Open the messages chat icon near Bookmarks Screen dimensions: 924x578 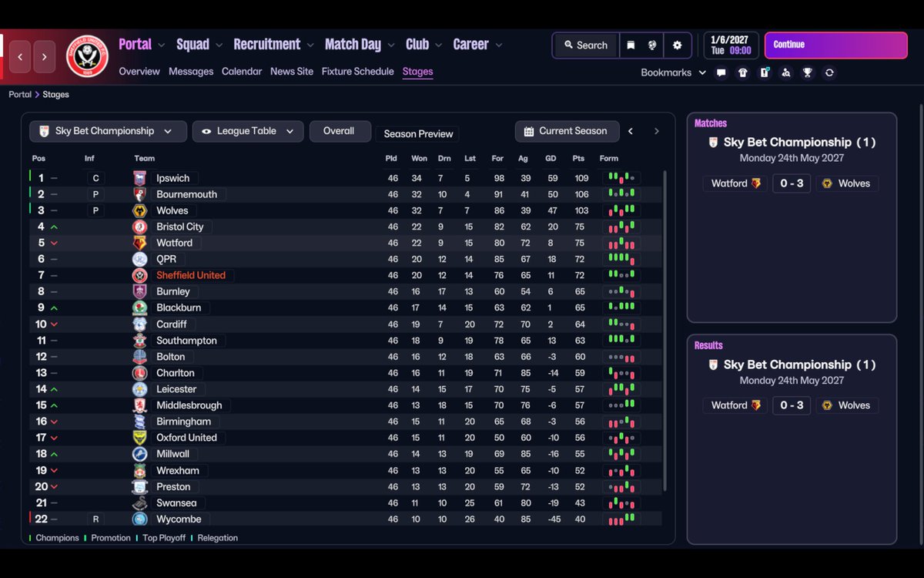click(x=721, y=72)
